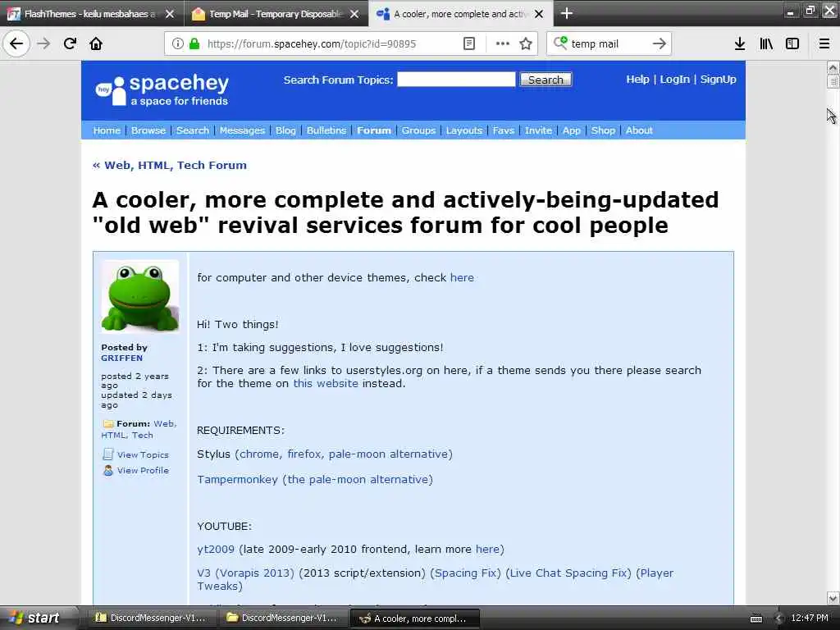Click the on-screen keyboard tray icon
This screenshot has height=630, width=840.
pyautogui.click(x=756, y=619)
